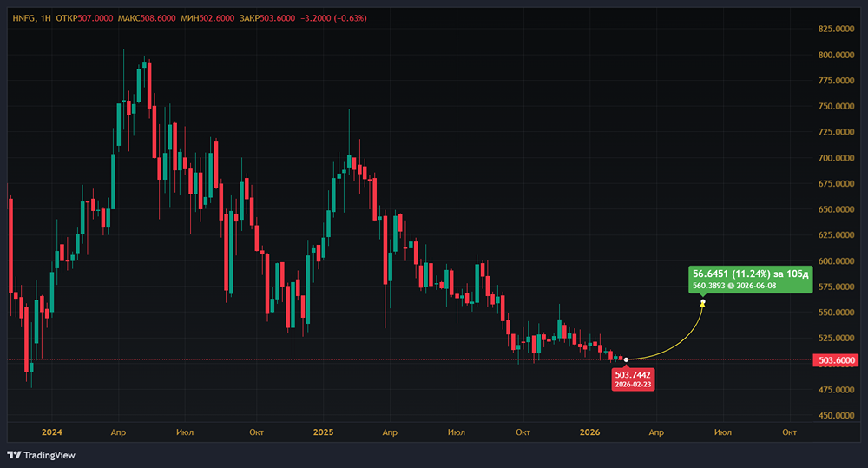Click the 675.0000 price axis label
Viewport: 868px width, 468px height.
(x=836, y=184)
